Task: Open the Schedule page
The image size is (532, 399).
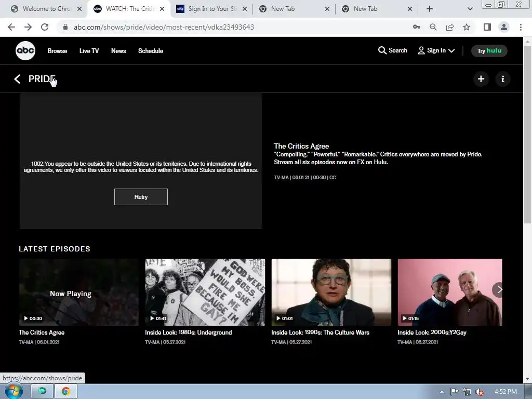Action: 151,51
